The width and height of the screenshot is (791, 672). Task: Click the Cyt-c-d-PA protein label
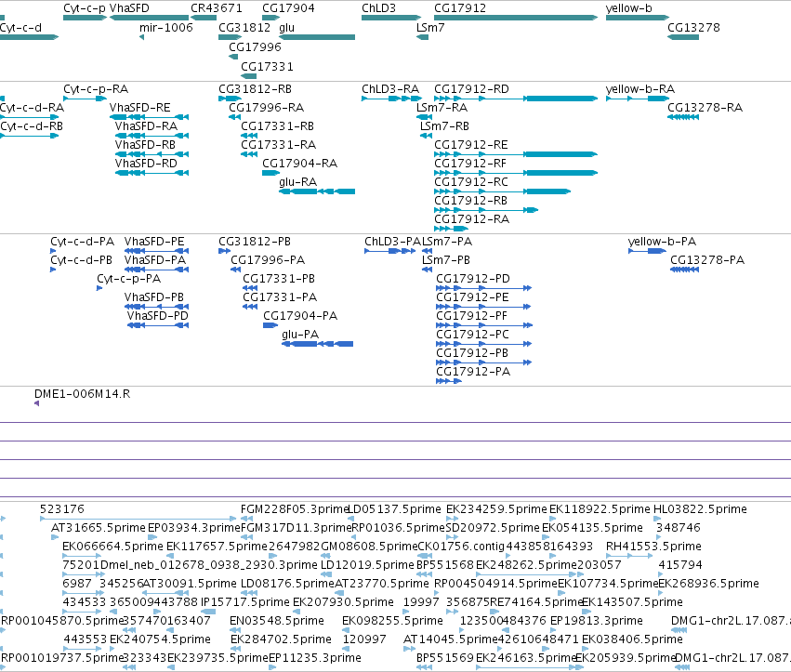tap(82, 242)
